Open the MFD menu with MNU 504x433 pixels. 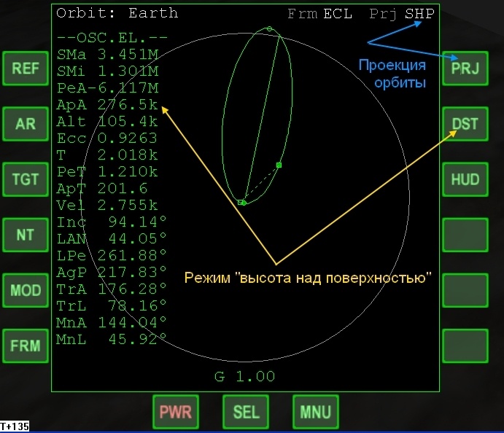316,412
